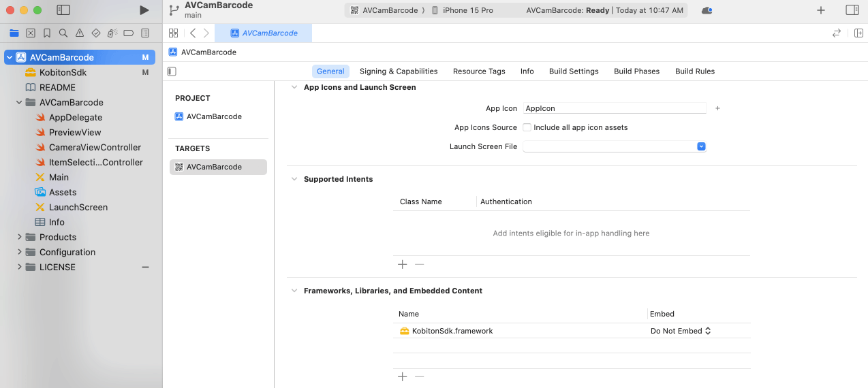868x388 pixels.
Task: Open the Project navigator folder icon
Action: point(14,33)
